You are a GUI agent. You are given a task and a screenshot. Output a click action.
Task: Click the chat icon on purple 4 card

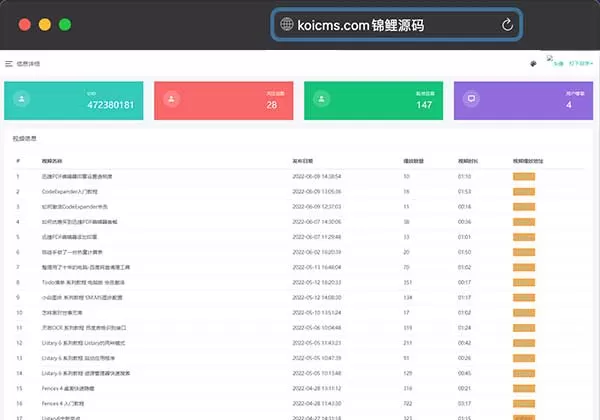coord(471,99)
